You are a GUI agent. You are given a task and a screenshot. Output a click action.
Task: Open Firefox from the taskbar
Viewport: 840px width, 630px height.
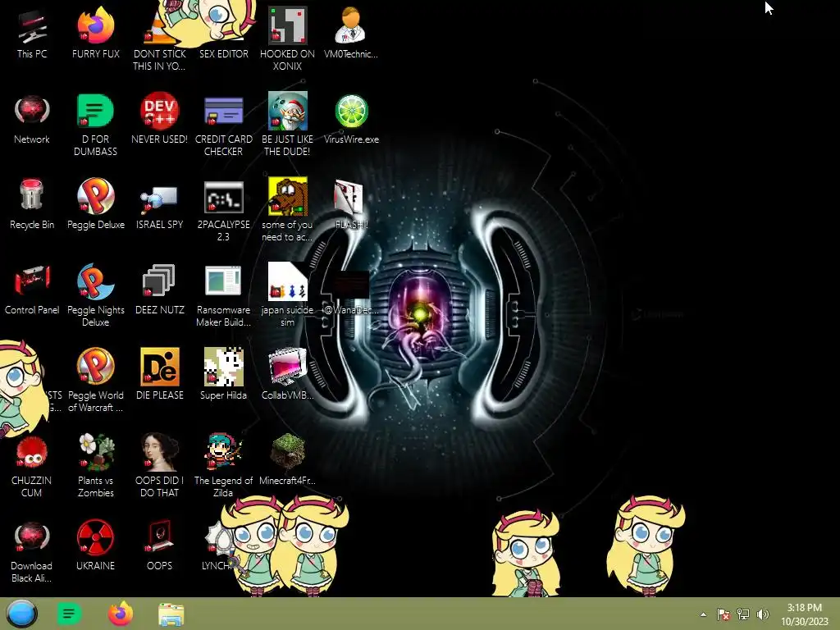coord(120,614)
